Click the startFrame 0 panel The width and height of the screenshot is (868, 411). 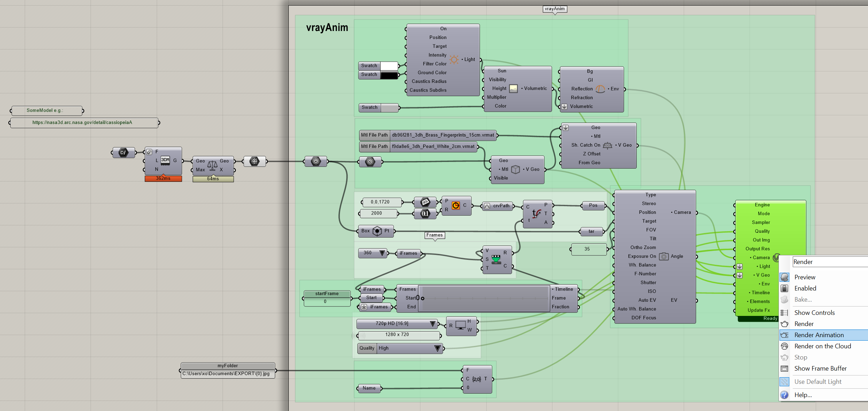point(327,298)
